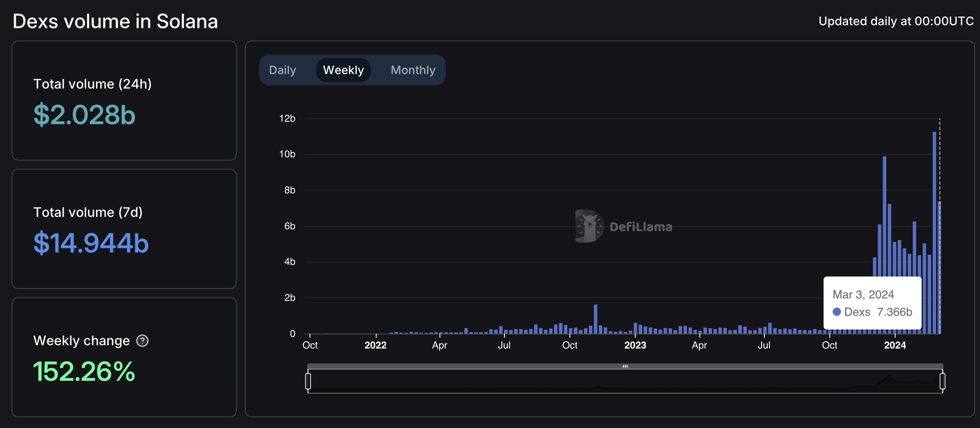
Task: Click the center grip on the range bar
Action: [x=625, y=366]
